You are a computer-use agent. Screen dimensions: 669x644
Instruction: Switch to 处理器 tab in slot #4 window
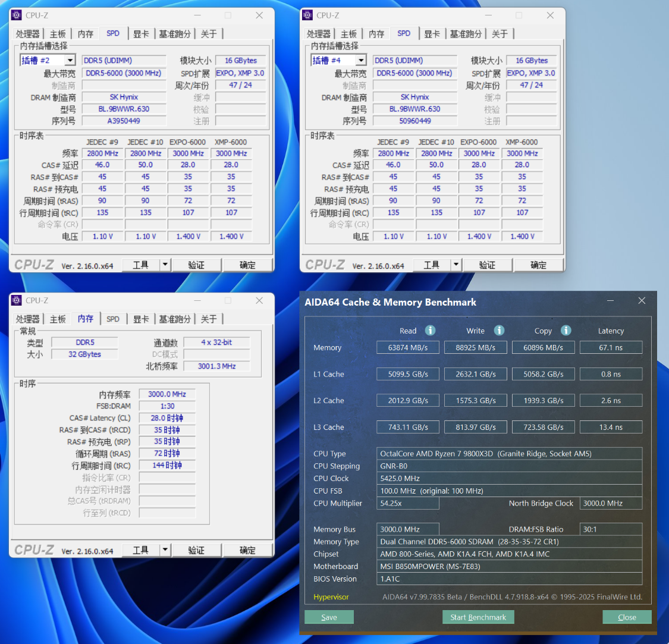coord(319,34)
